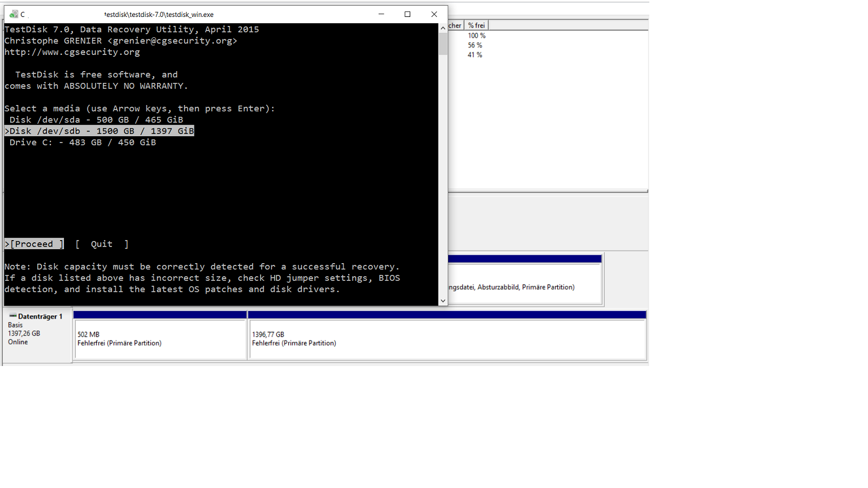Viewport: 868px width, 488px height.
Task: Click the TestDisk window title icon
Action: [14, 14]
